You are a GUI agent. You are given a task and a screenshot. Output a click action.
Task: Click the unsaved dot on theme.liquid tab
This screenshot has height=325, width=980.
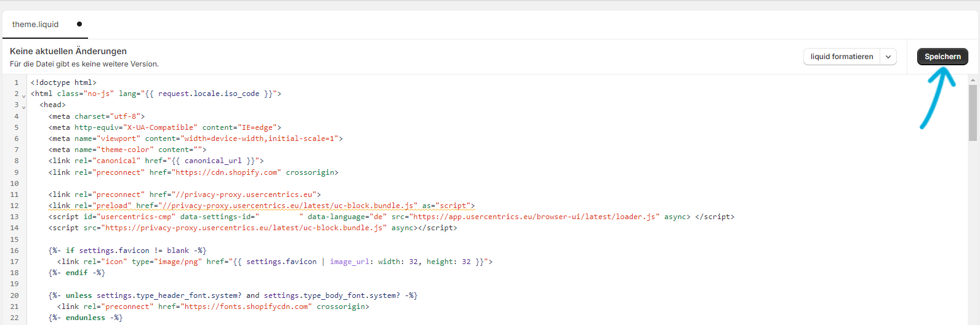(79, 25)
